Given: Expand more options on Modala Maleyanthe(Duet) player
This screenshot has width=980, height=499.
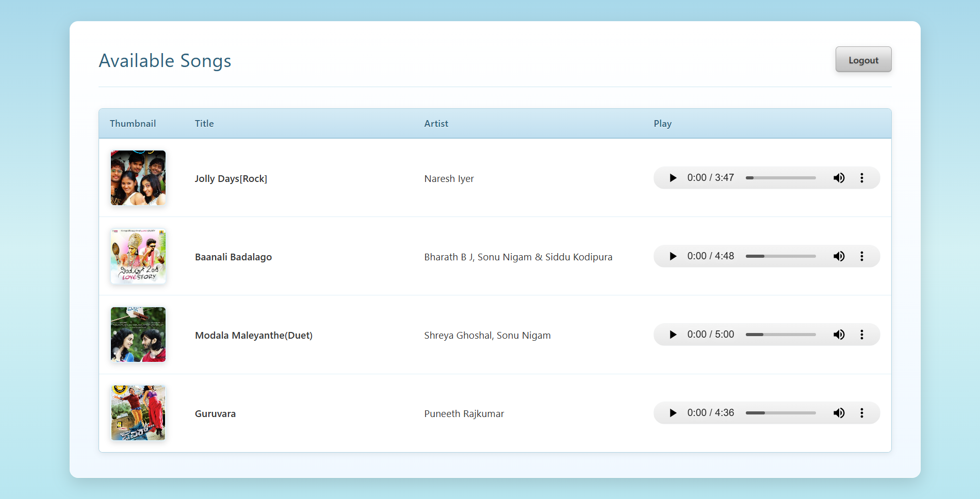Looking at the screenshot, I should tap(861, 335).
